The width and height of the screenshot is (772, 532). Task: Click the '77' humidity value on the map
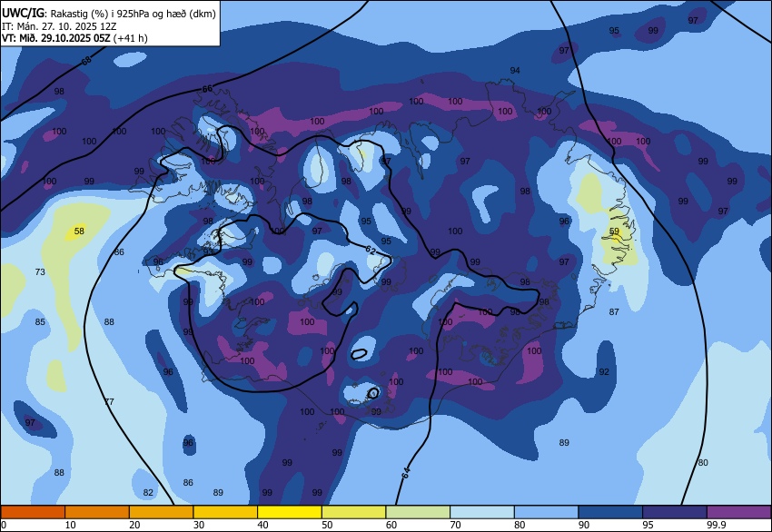pos(109,401)
